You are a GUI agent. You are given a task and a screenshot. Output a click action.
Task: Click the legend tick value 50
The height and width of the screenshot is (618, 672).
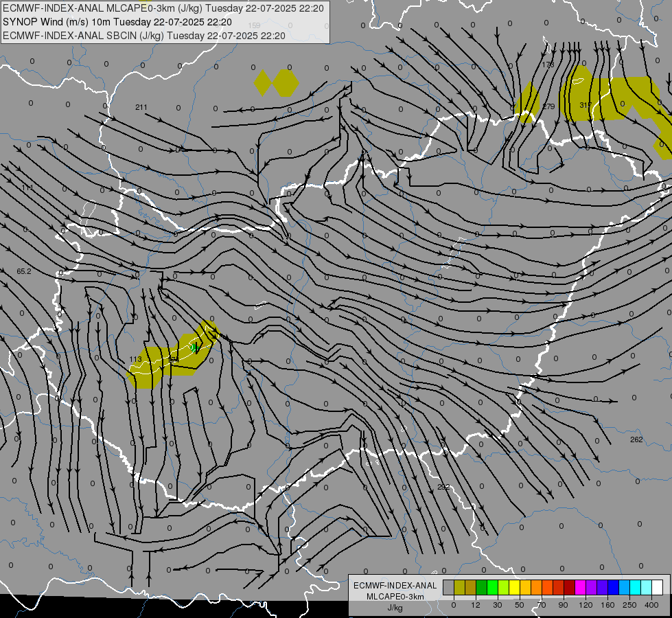(520, 605)
